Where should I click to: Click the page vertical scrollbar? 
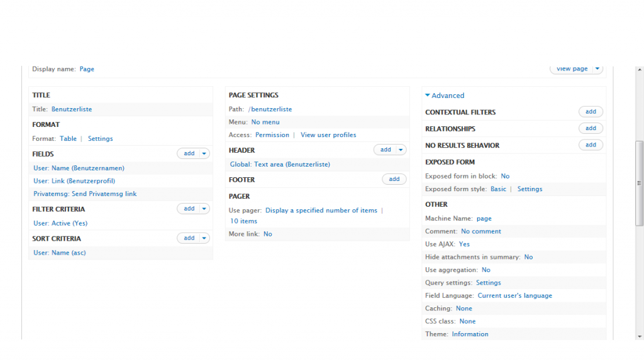click(x=639, y=182)
